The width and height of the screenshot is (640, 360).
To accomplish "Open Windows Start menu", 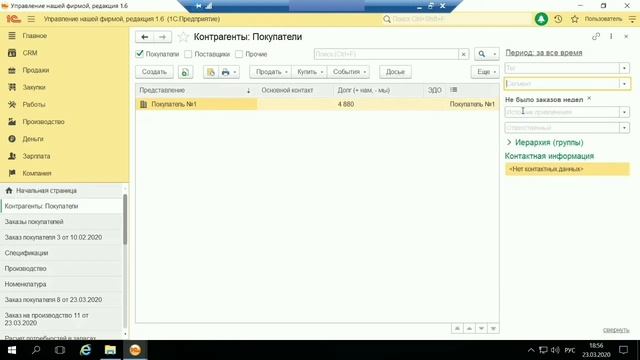I will click(12, 350).
